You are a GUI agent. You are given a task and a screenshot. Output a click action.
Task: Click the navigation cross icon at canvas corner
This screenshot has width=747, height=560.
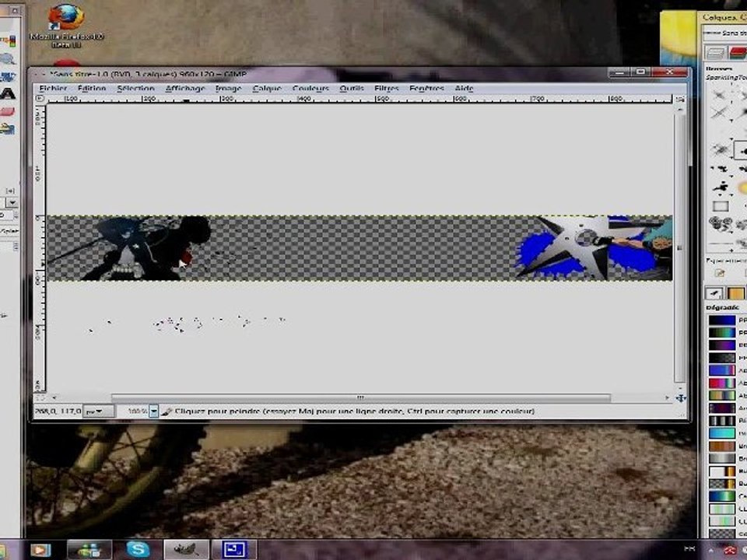tap(681, 398)
